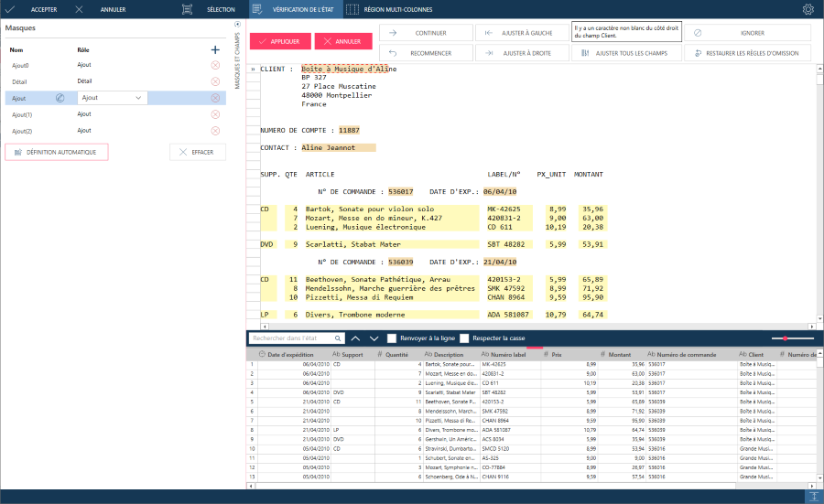824x504 pixels.
Task: Jump to the next search result
Action: coord(373,338)
